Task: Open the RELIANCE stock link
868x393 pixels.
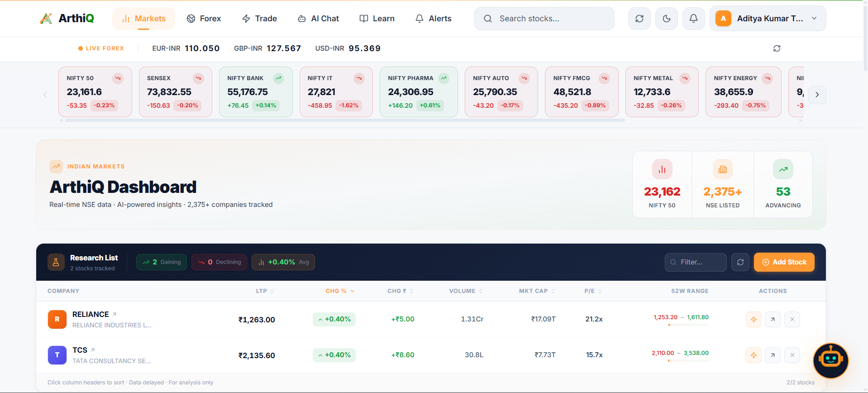Action: pos(95,314)
